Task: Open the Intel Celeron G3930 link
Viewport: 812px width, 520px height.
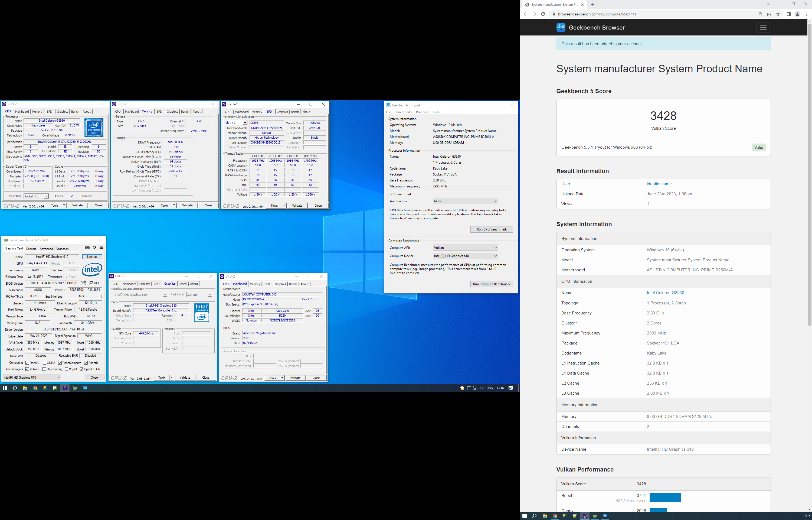Action: pyautogui.click(x=665, y=293)
